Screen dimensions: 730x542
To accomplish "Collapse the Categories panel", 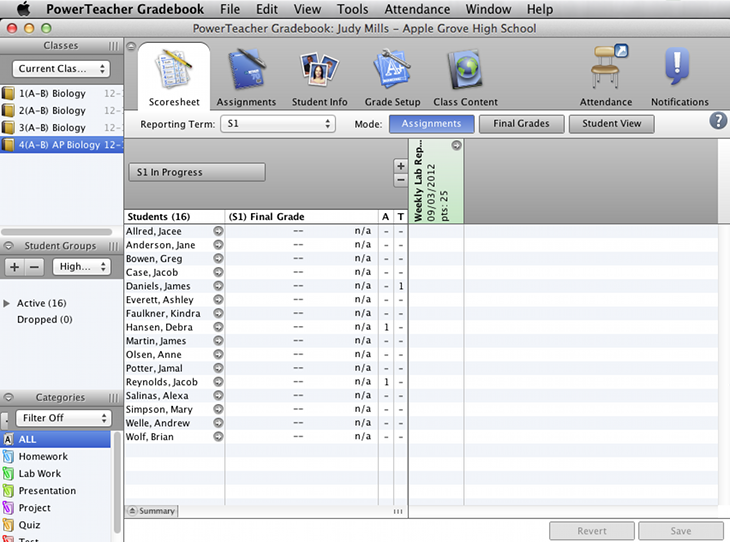I will [8, 397].
